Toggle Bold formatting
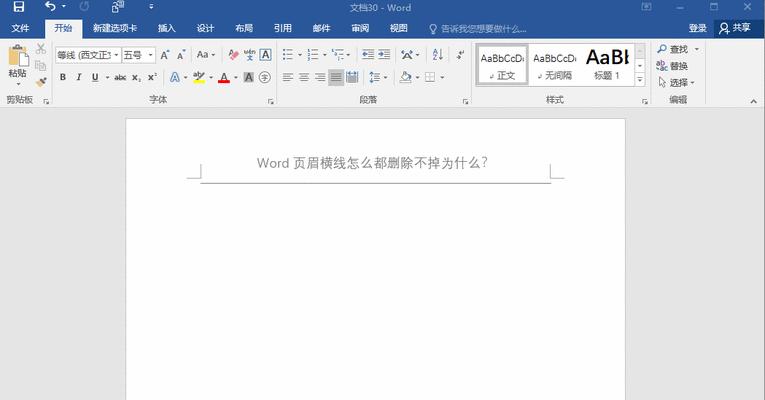Viewport: 765px width, 400px height. (x=63, y=77)
